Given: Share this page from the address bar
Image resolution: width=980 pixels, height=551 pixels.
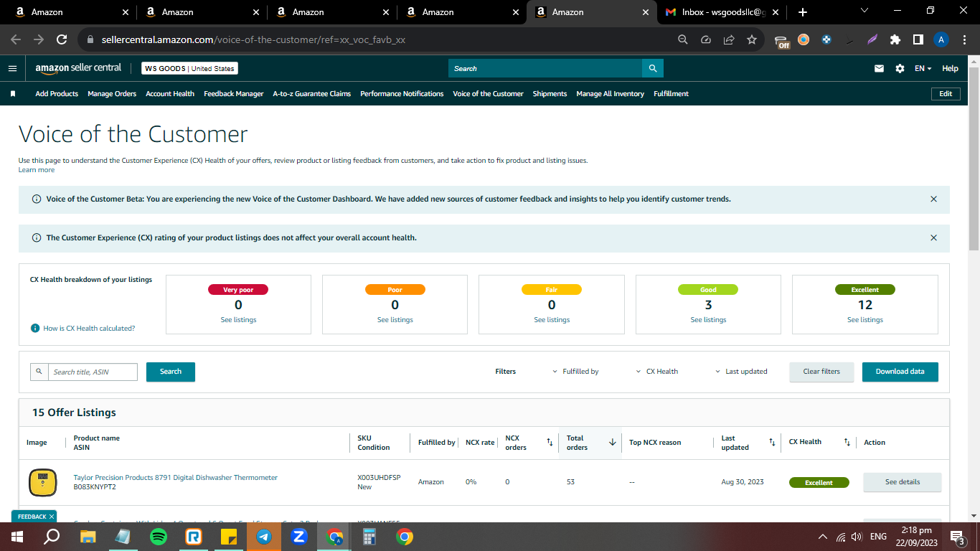Looking at the screenshot, I should tap(729, 40).
